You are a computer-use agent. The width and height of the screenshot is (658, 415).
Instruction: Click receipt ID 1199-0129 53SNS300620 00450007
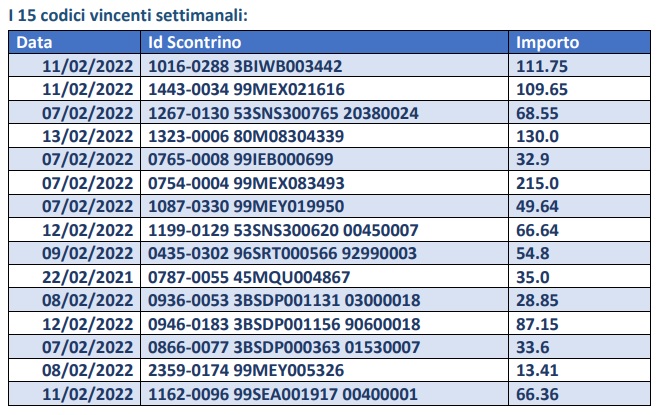(x=282, y=227)
